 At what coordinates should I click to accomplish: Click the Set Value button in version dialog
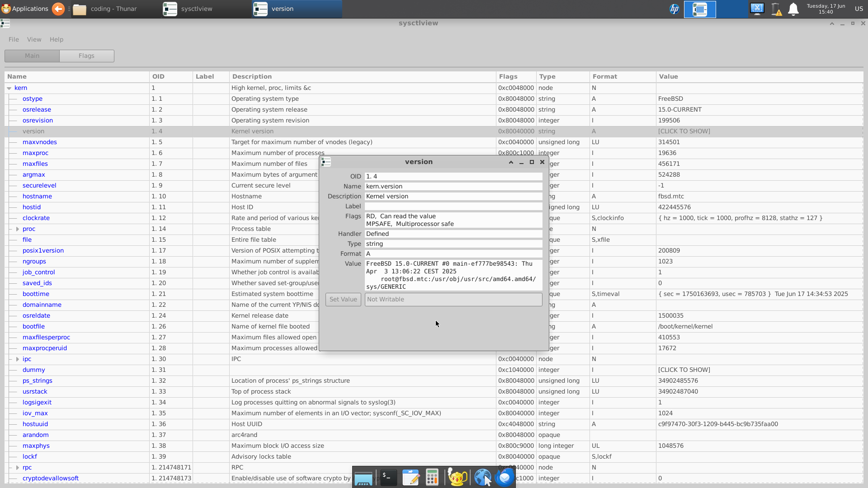343,299
